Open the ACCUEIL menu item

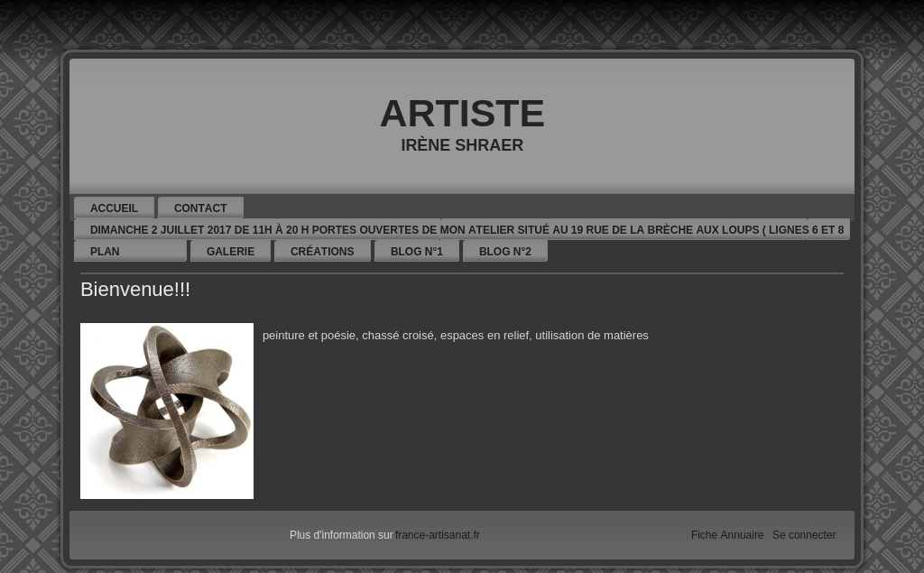click(x=114, y=208)
